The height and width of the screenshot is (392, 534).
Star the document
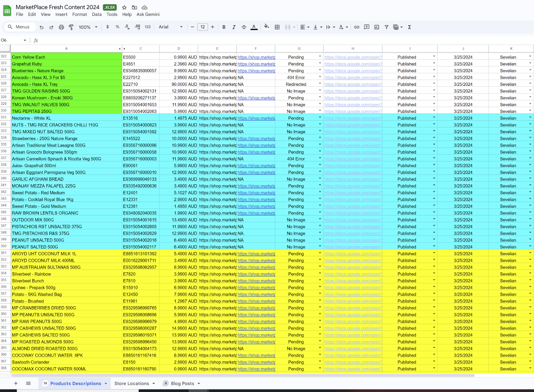click(x=124, y=7)
